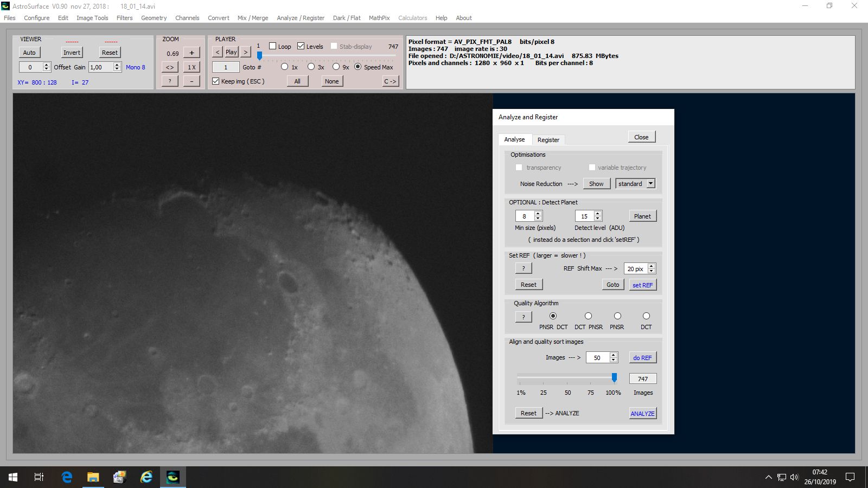Click the ANALYZE button

click(x=642, y=414)
